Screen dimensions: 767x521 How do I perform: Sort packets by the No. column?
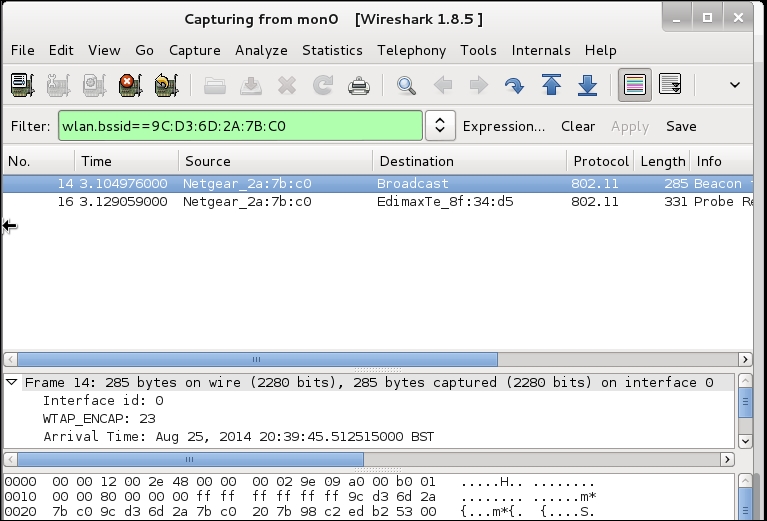[39, 161]
